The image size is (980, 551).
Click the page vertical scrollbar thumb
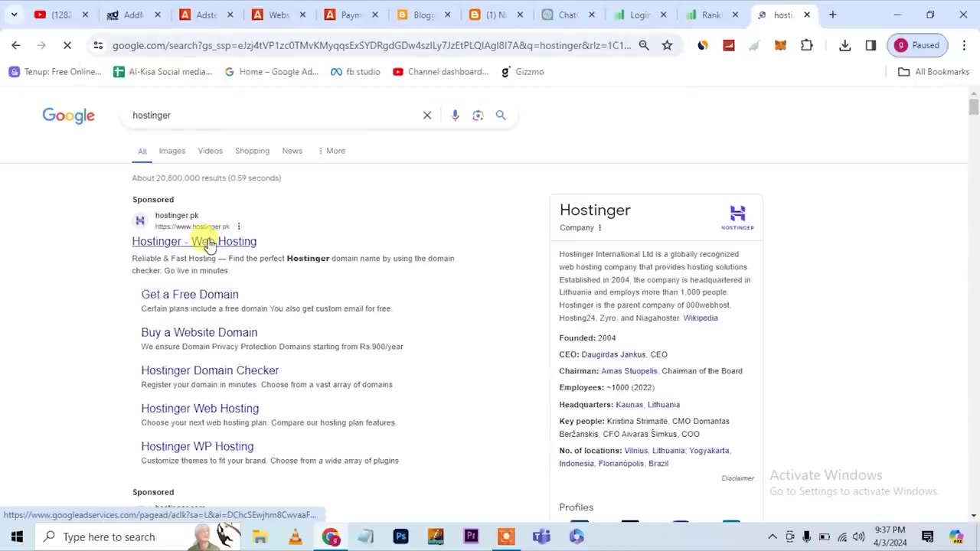973,106
